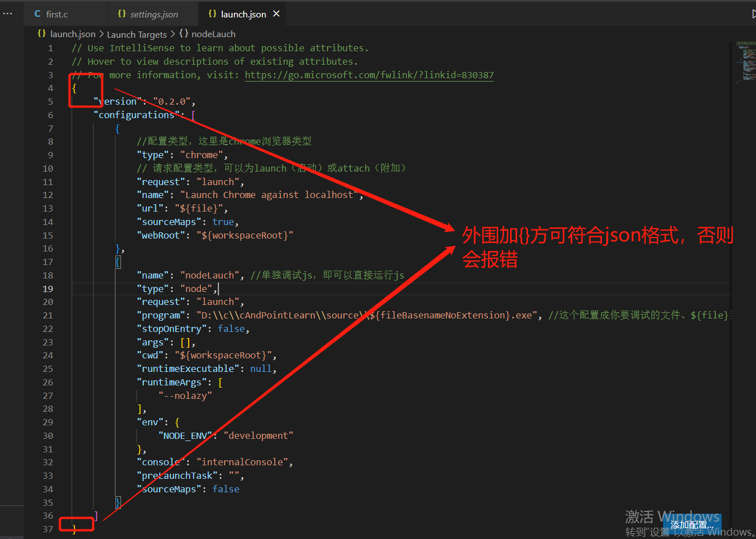The height and width of the screenshot is (539, 756).
Task: Click the C language icon on first.c tab
Action: (37, 13)
